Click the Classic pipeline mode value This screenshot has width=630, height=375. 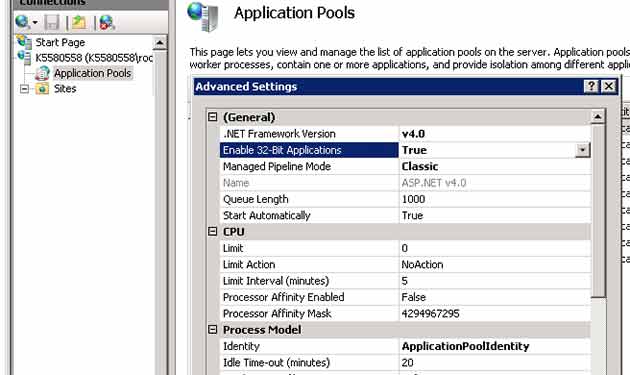tap(420, 166)
